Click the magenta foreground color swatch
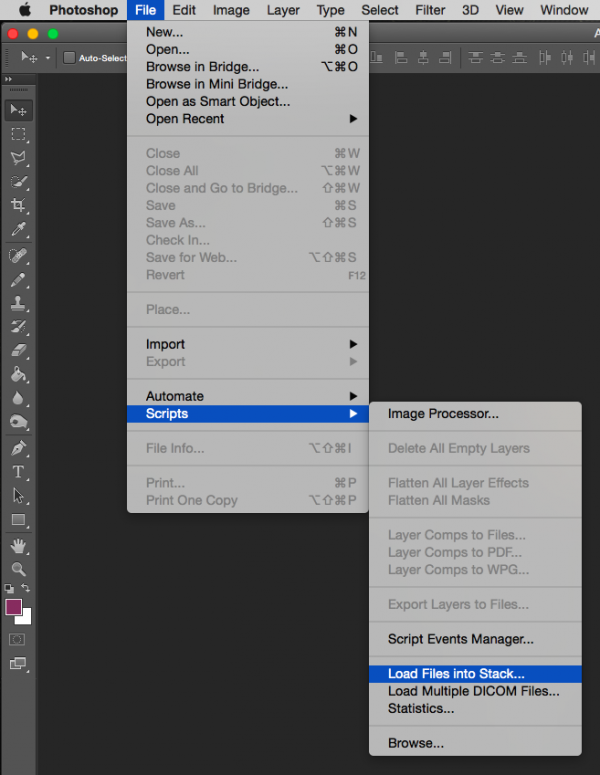This screenshot has height=775, width=600. [x=14, y=607]
